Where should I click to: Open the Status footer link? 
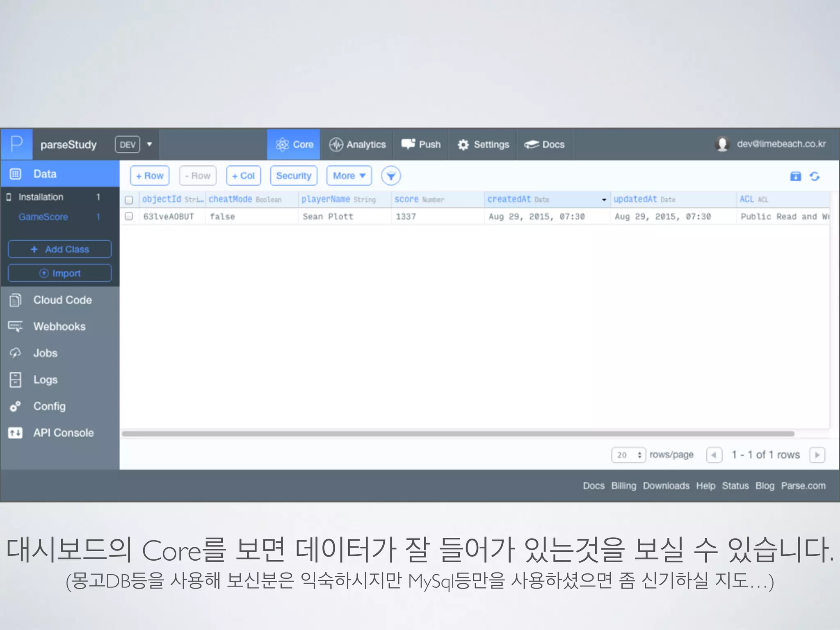735,486
